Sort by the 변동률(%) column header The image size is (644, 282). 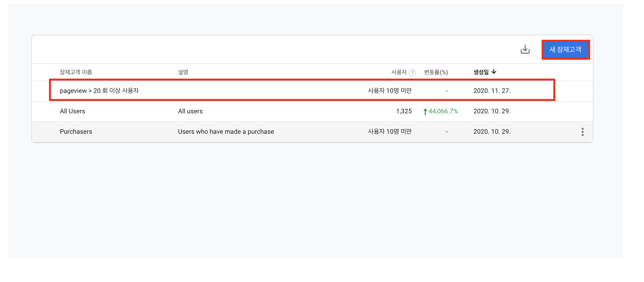[x=435, y=72]
